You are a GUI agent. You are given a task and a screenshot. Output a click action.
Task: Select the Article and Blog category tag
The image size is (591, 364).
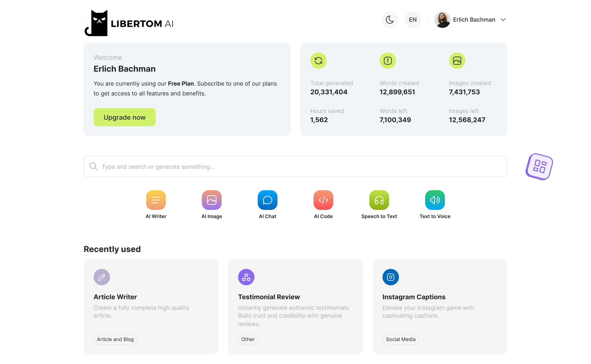115,339
